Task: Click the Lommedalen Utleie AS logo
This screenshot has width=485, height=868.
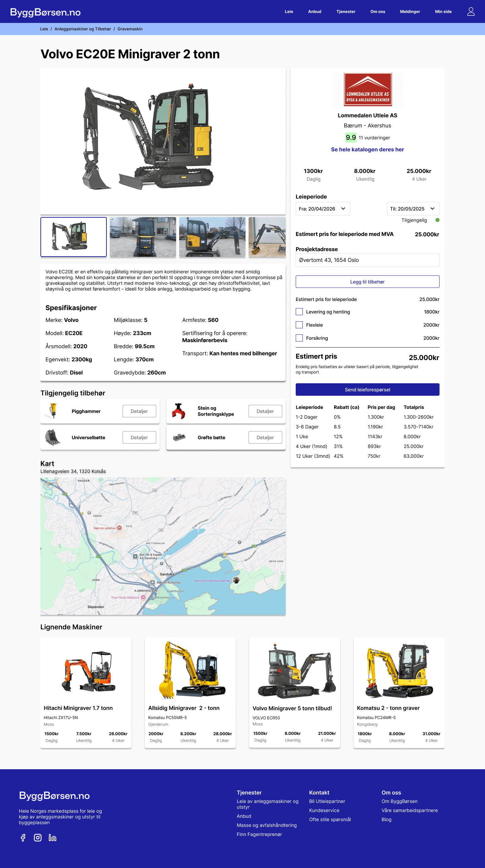Action: click(367, 89)
